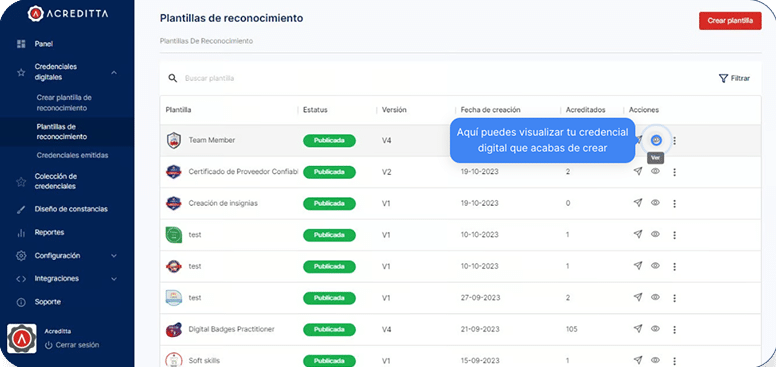Click the Crear plantilla button
776x367 pixels.
(x=730, y=21)
